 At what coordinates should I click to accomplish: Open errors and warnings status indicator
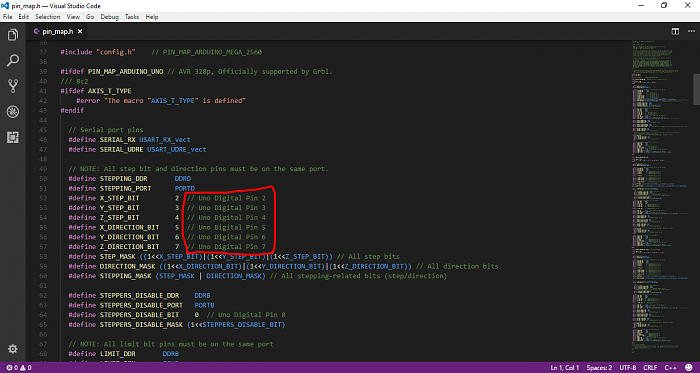pyautogui.click(x=19, y=368)
